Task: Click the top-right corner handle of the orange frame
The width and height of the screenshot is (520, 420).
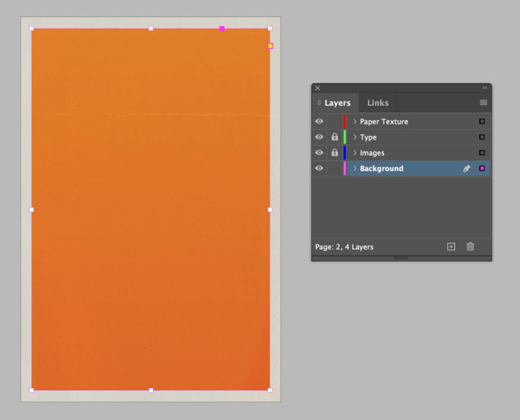Action: [270, 29]
